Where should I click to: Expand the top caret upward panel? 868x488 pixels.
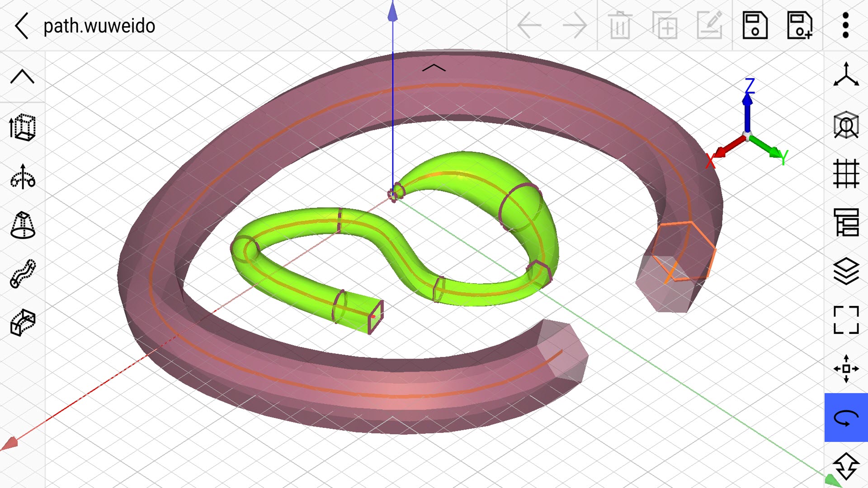click(x=21, y=77)
